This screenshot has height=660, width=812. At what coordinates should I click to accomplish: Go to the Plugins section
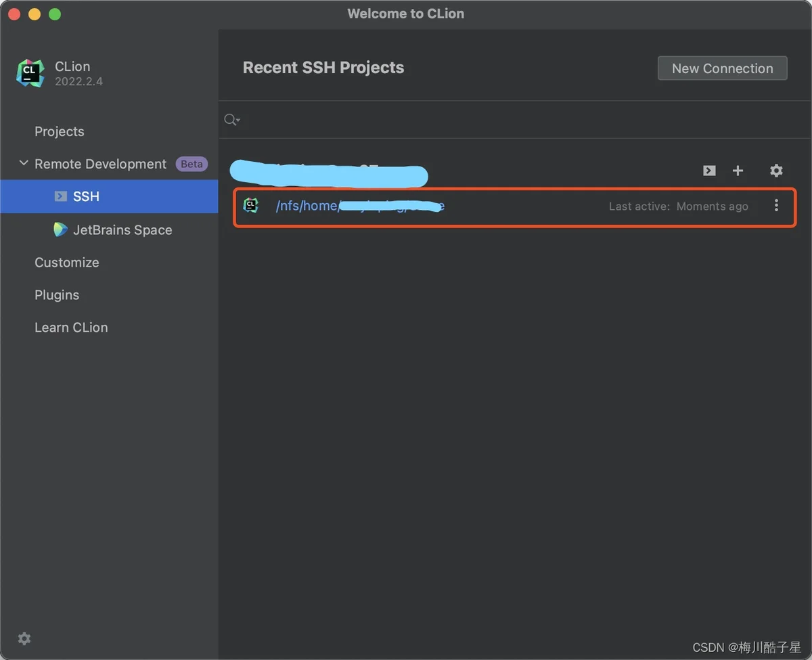tap(57, 295)
